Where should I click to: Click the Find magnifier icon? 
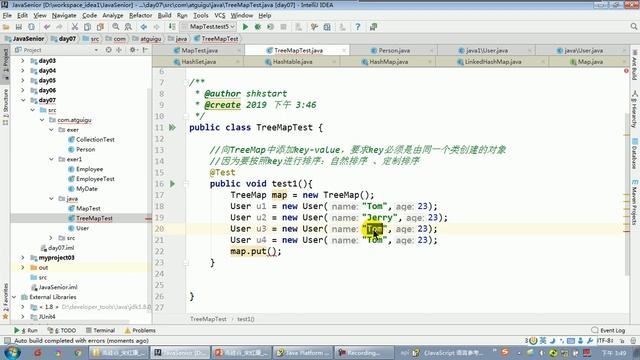[x=116, y=27]
